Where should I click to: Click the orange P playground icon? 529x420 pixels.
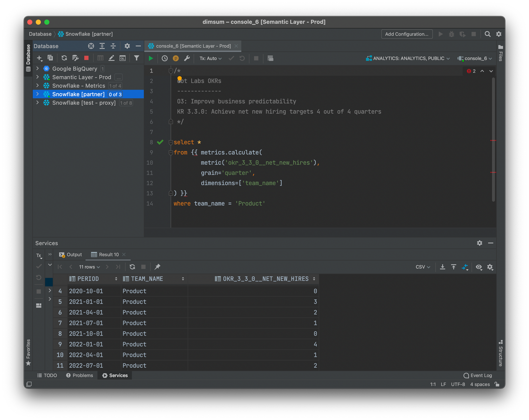(176, 58)
